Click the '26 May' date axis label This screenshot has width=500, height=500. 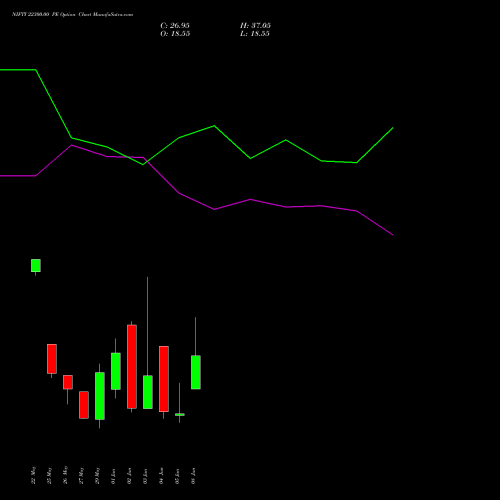click(x=65, y=475)
